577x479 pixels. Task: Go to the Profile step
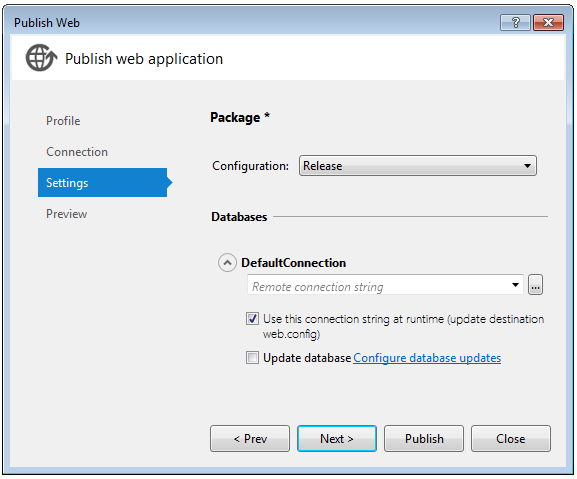[63, 121]
